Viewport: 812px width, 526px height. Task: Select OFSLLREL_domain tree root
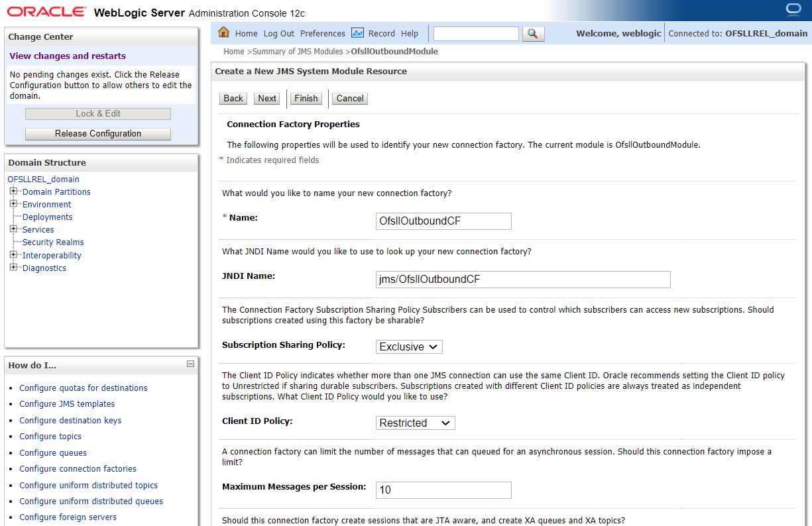(43, 179)
